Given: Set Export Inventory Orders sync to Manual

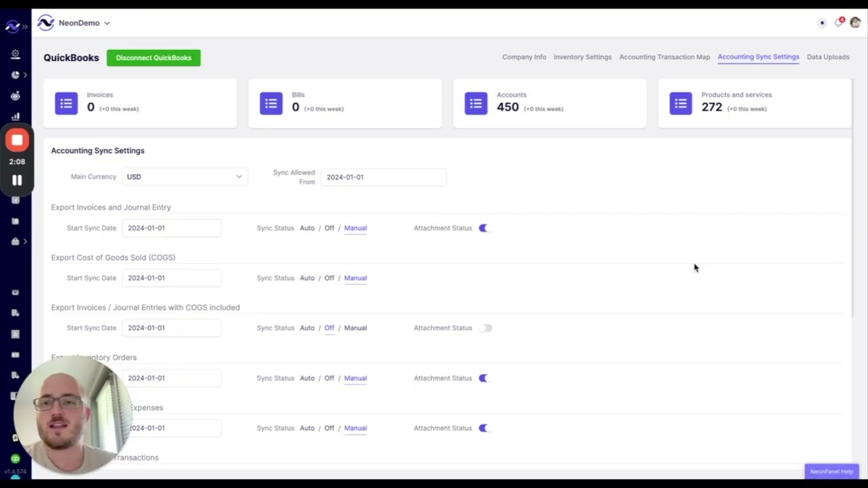Looking at the screenshot, I should (355, 378).
